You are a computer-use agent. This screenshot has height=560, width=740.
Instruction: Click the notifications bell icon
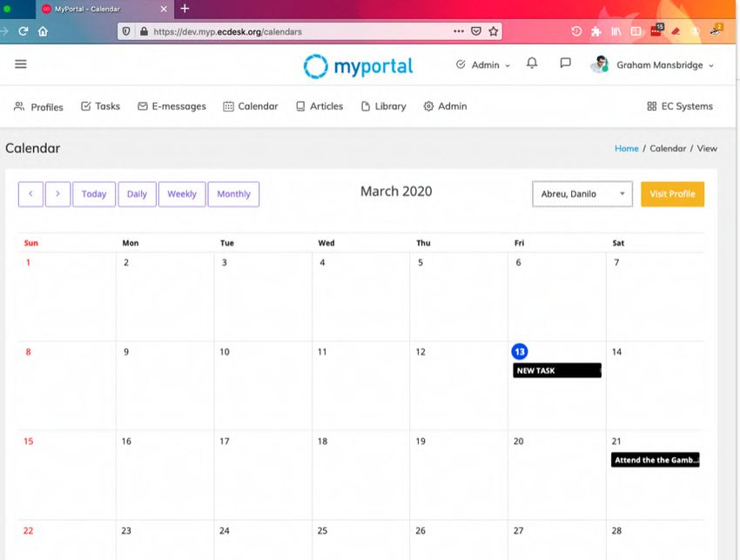[532, 64]
